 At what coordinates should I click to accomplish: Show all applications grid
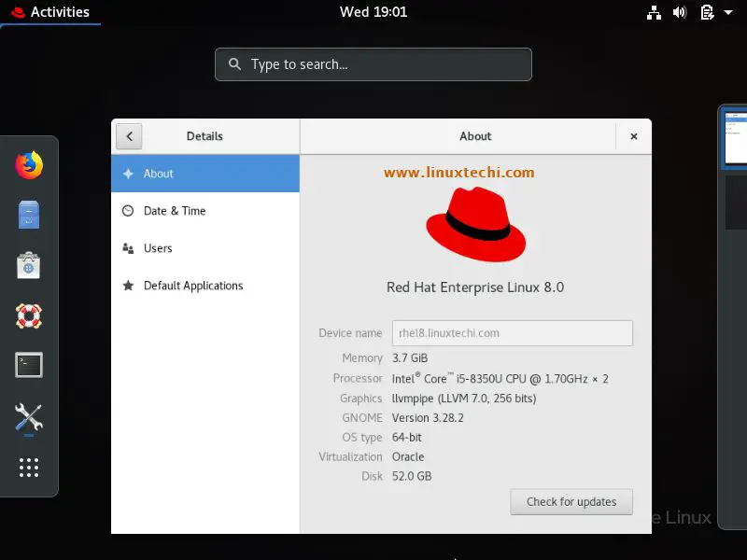tap(29, 468)
